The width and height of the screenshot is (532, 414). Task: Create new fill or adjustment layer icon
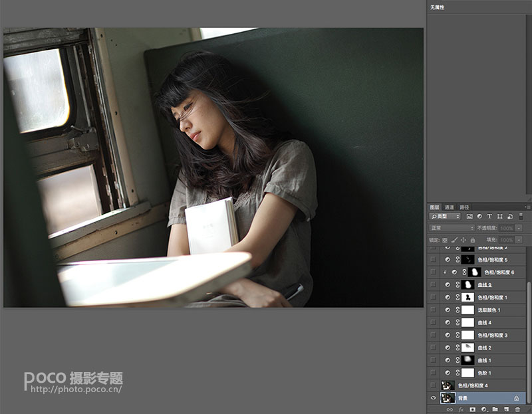point(484,409)
